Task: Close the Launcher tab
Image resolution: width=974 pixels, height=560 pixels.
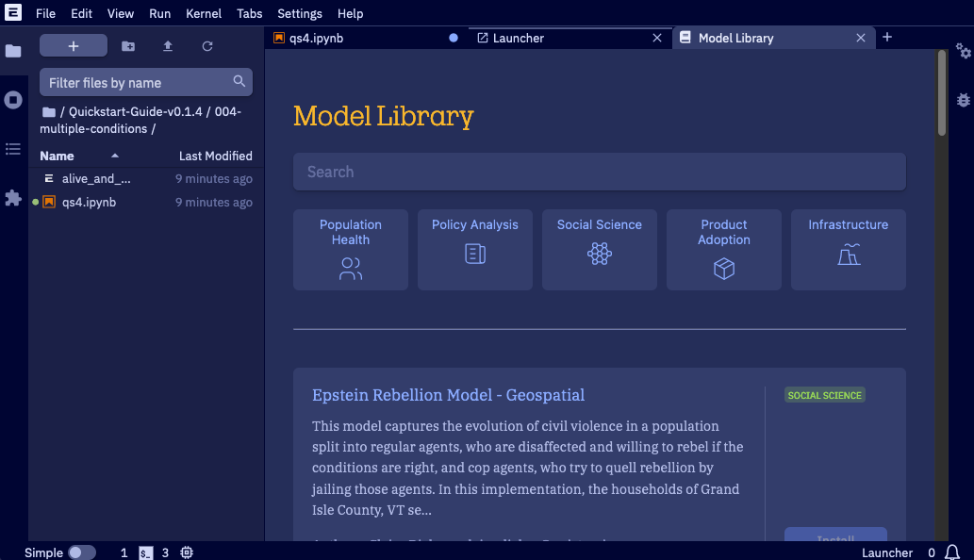Action: click(x=657, y=38)
